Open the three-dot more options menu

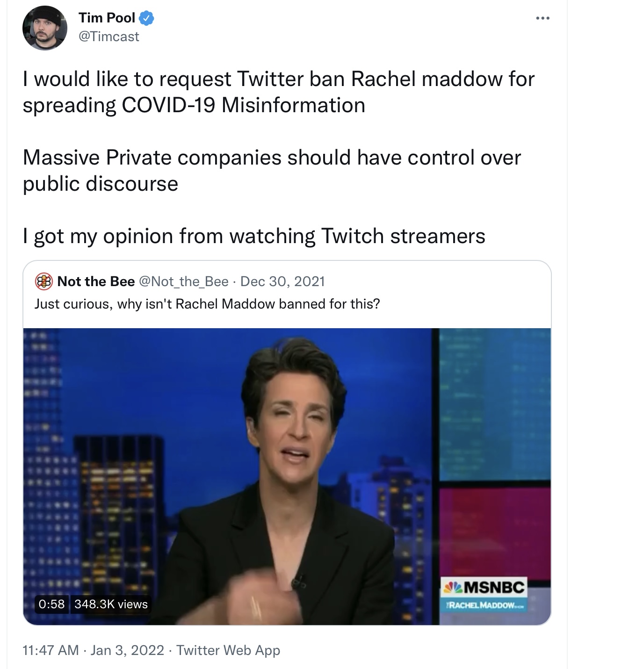(x=543, y=18)
